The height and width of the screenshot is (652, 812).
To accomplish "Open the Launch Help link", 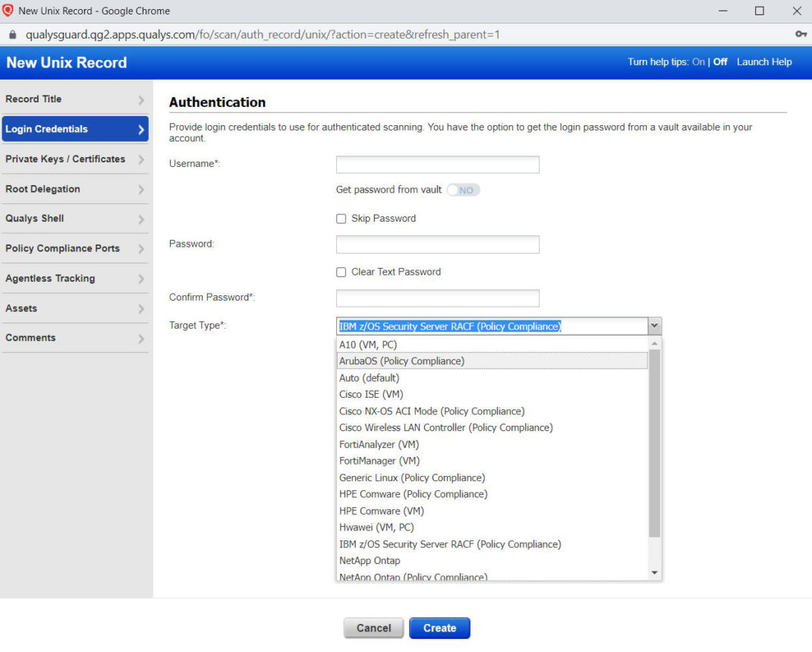I will pyautogui.click(x=764, y=61).
